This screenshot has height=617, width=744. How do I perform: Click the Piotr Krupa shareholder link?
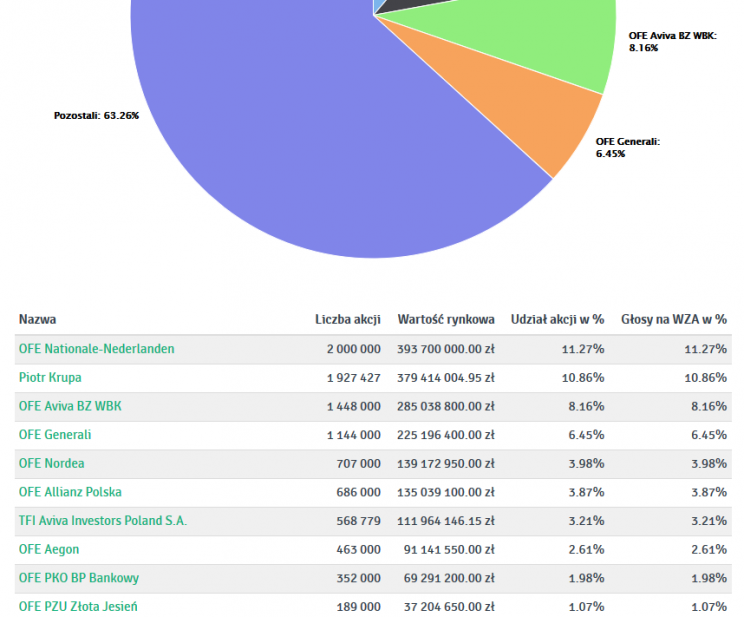50,378
